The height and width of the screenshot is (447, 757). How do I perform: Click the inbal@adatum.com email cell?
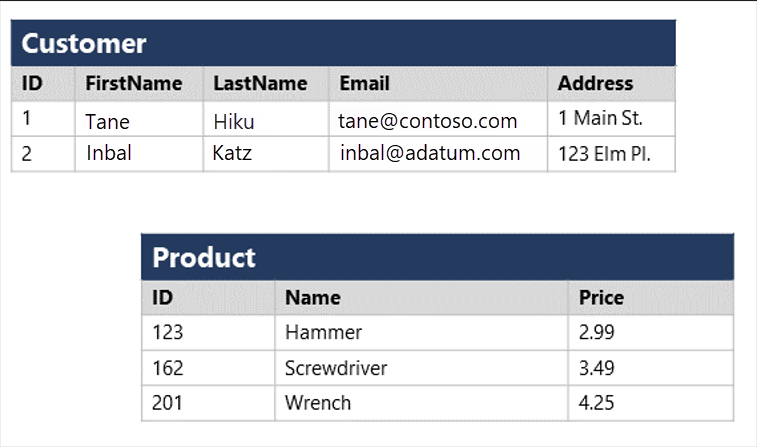[430, 154]
